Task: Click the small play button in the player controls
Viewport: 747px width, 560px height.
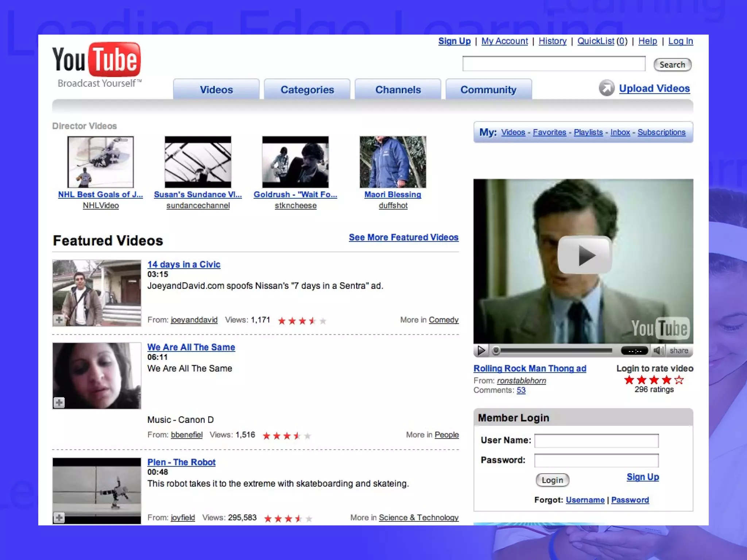Action: point(481,350)
